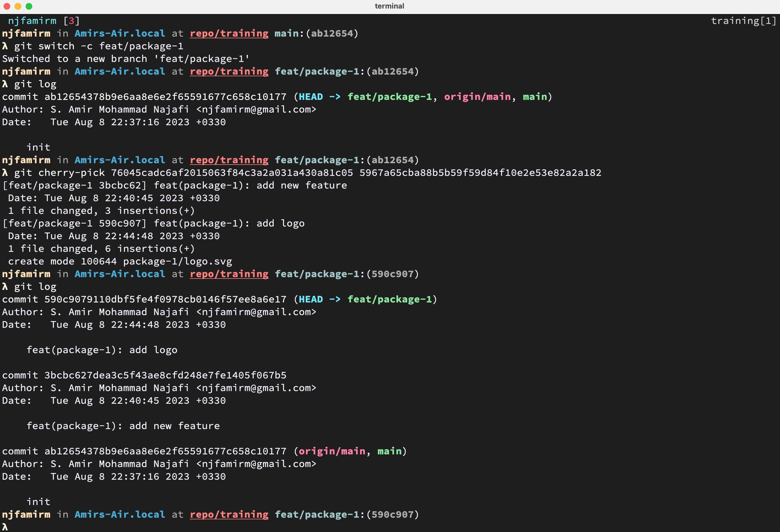Click the commit hash 3bcbc627dea3c5f43ae8cfd248e7fe1405f067b5
This screenshot has width=780, height=532.
coord(165,375)
